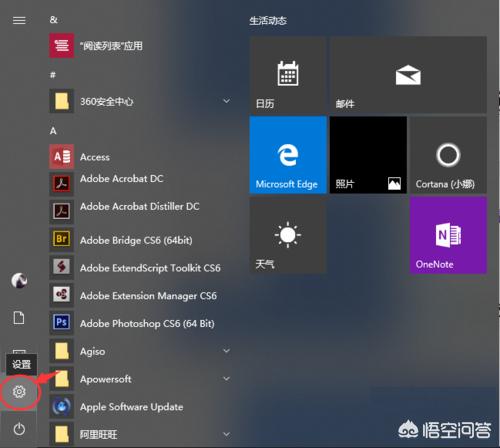
Task: Expand the Agiso folder chevron
Action: point(226,351)
